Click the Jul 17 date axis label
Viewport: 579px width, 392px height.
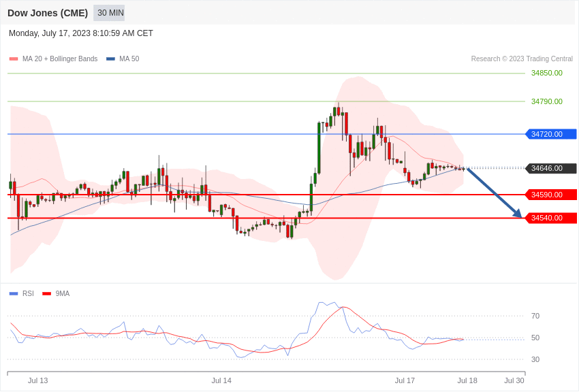pos(405,380)
